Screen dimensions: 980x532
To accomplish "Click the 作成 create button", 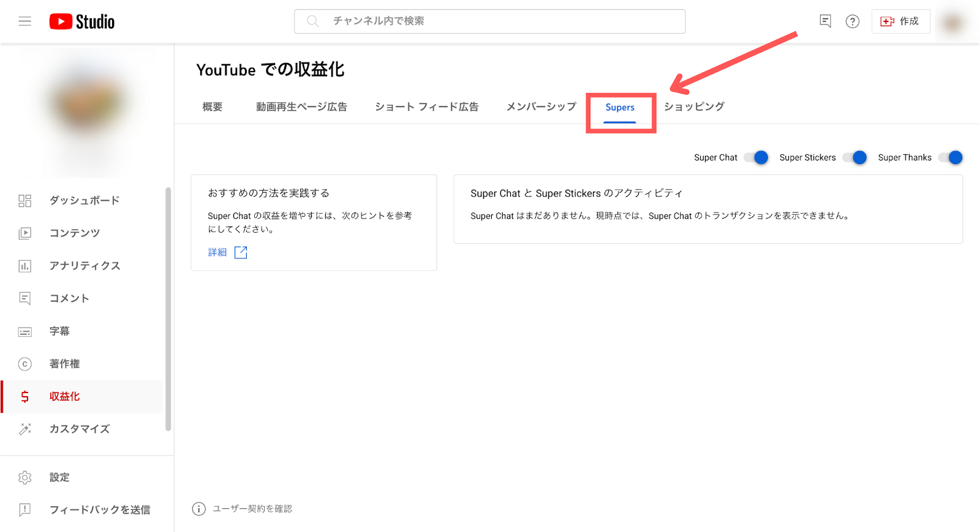I will tap(900, 21).
